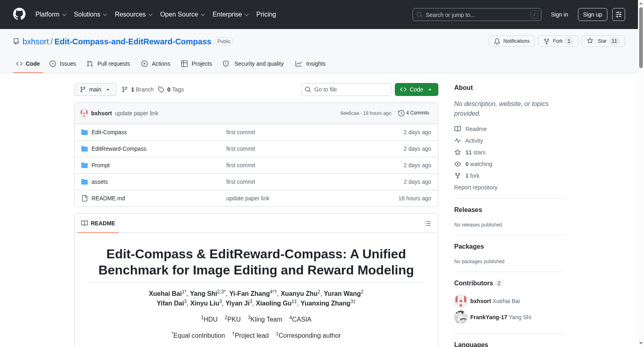Open the Security and quality tab
Viewport: 644px width, 347px height.
tap(253, 64)
